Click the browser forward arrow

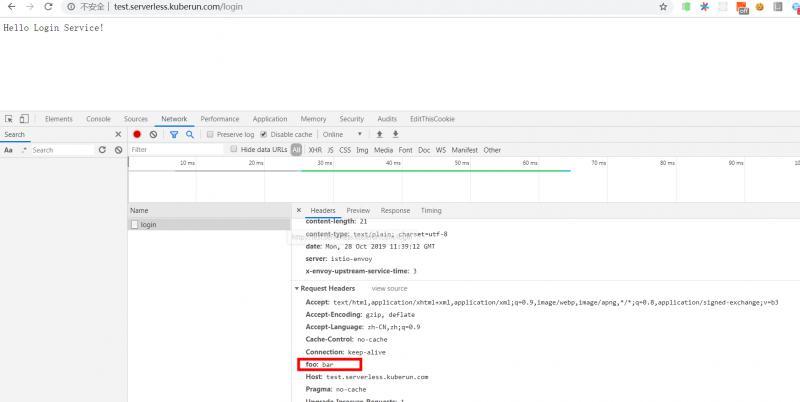(x=30, y=7)
